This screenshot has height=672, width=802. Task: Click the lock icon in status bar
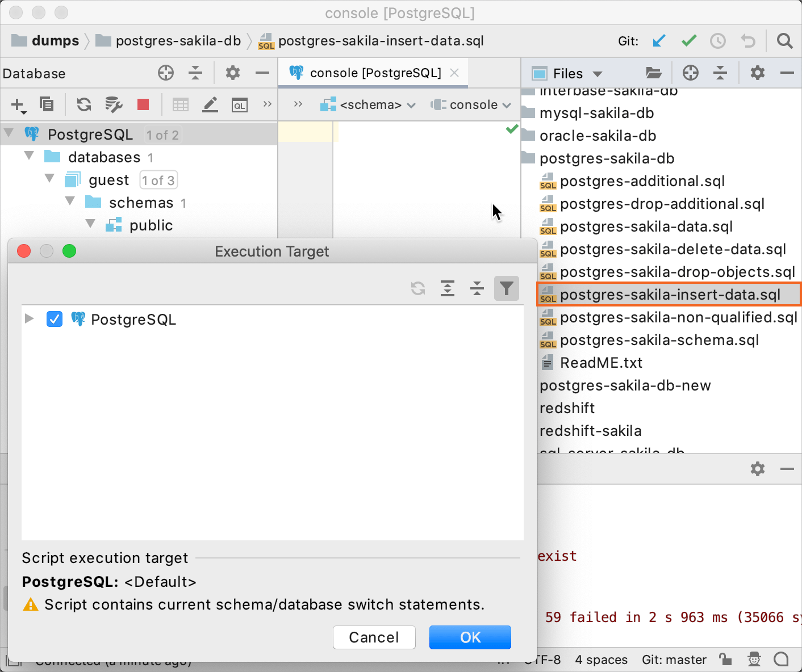coord(725,659)
